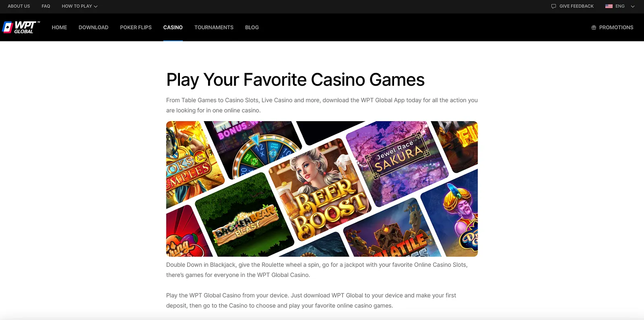Click the US flag language icon

point(609,6)
